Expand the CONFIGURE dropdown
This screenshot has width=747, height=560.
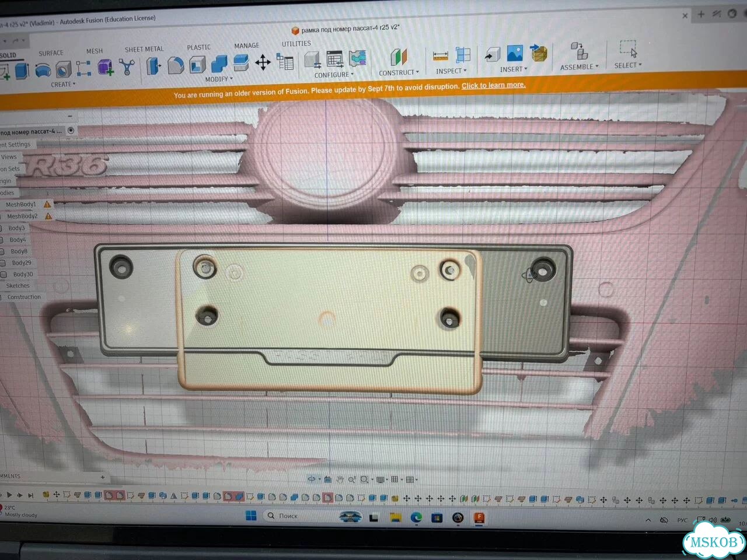(334, 75)
